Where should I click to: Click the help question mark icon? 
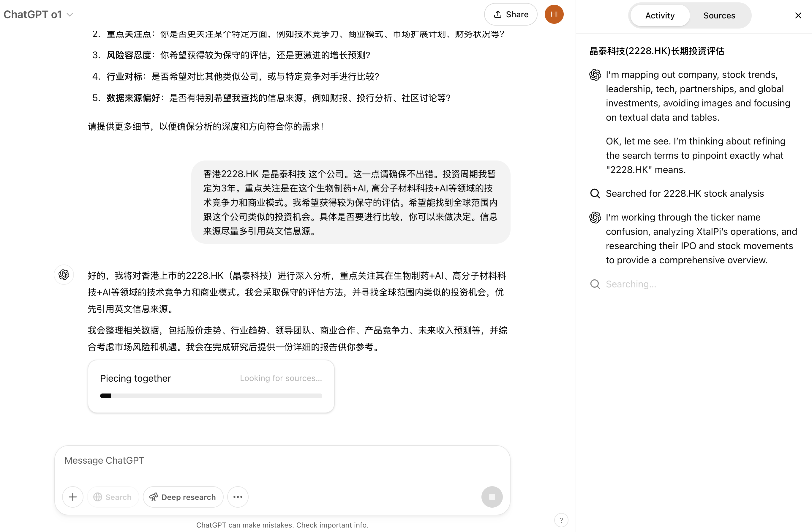[561, 520]
